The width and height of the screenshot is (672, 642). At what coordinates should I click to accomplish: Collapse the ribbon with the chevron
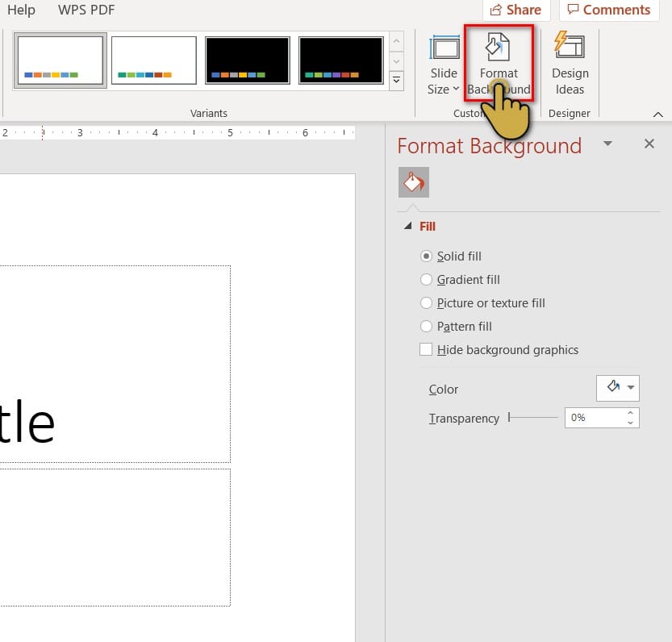click(x=658, y=115)
